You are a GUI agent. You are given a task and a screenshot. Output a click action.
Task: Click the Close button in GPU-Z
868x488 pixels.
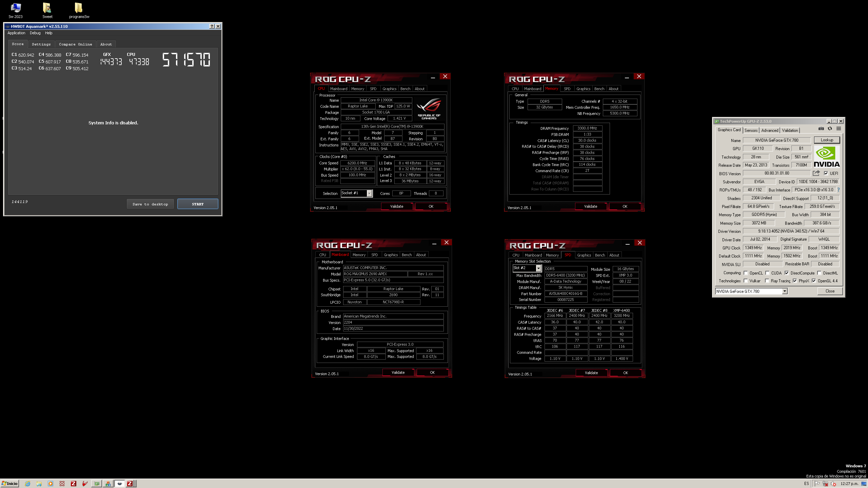coord(830,291)
